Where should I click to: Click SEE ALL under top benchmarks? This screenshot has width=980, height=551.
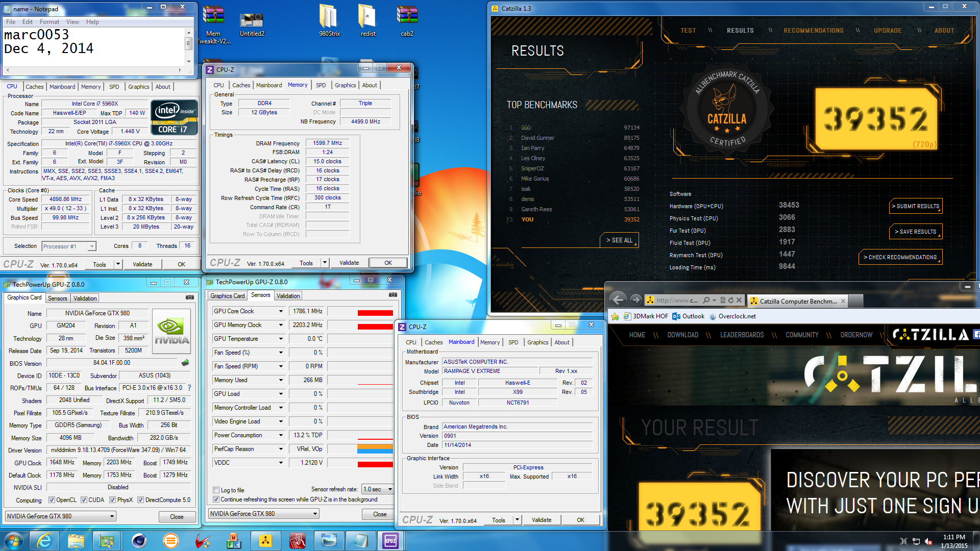tap(619, 240)
